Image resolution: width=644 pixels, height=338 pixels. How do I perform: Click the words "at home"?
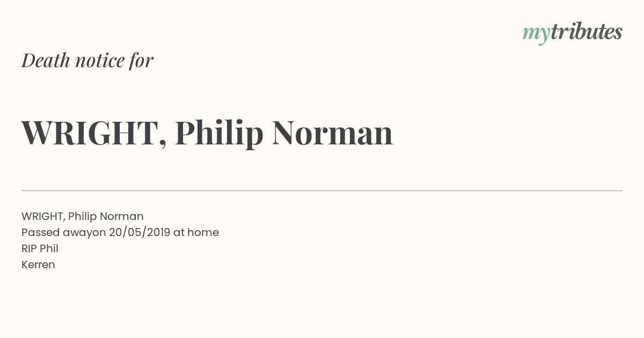196,232
